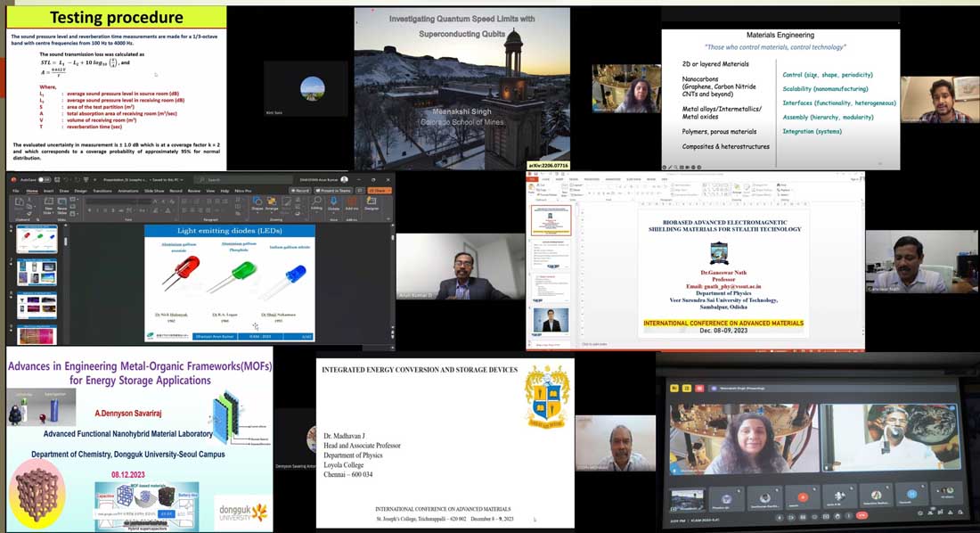Image resolution: width=980 pixels, height=533 pixels.
Task: Click the round landscape avatar on the black tile
Action: [313, 89]
